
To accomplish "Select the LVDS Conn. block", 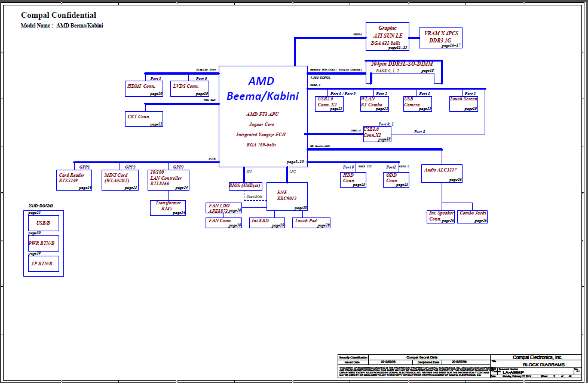I will [x=190, y=88].
